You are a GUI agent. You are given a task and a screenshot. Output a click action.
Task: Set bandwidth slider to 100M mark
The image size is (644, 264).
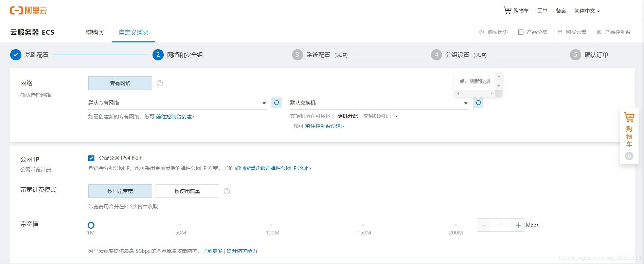271,225
